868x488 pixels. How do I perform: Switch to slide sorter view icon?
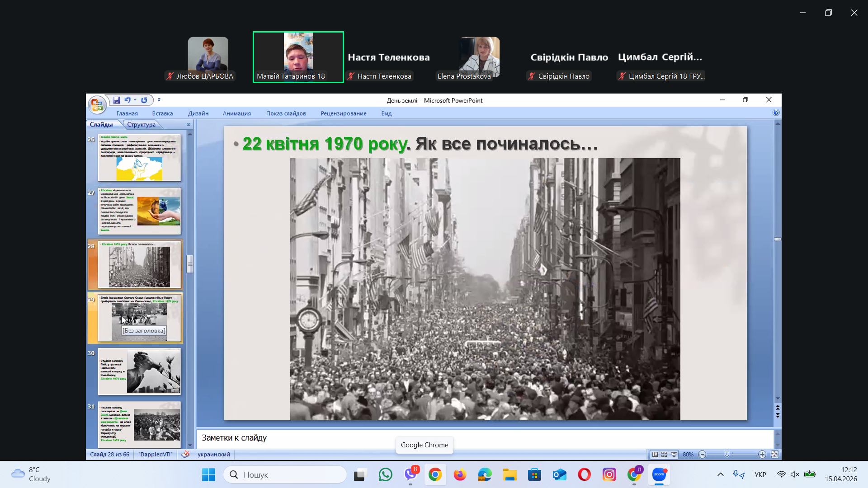point(664,455)
